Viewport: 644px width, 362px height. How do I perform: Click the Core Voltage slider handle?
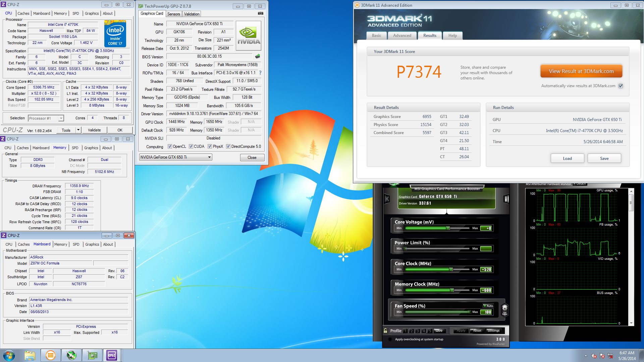[x=448, y=228]
